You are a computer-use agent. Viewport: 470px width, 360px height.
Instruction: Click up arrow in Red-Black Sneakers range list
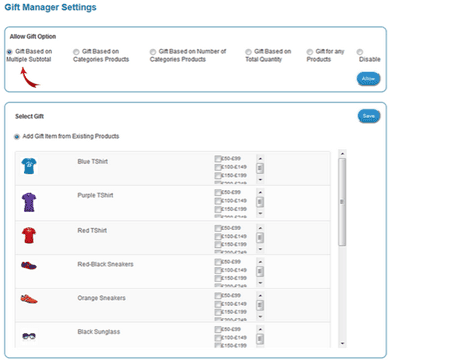point(260,262)
